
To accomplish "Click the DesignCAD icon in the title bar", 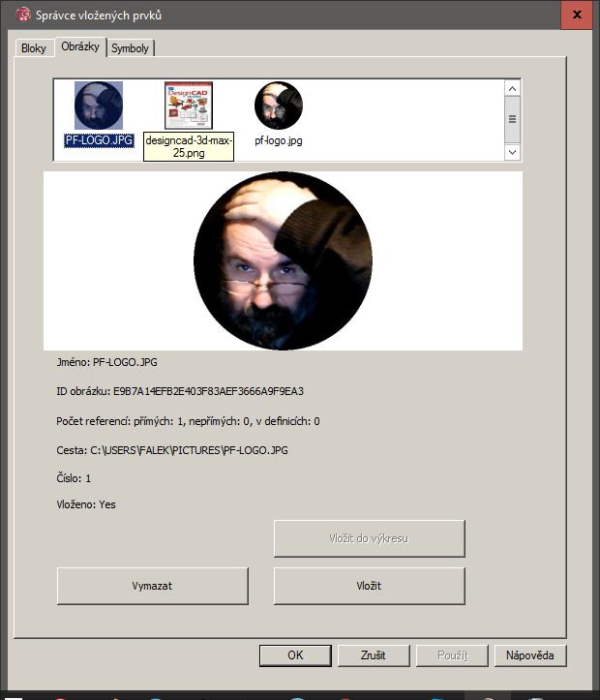I will coord(22,15).
